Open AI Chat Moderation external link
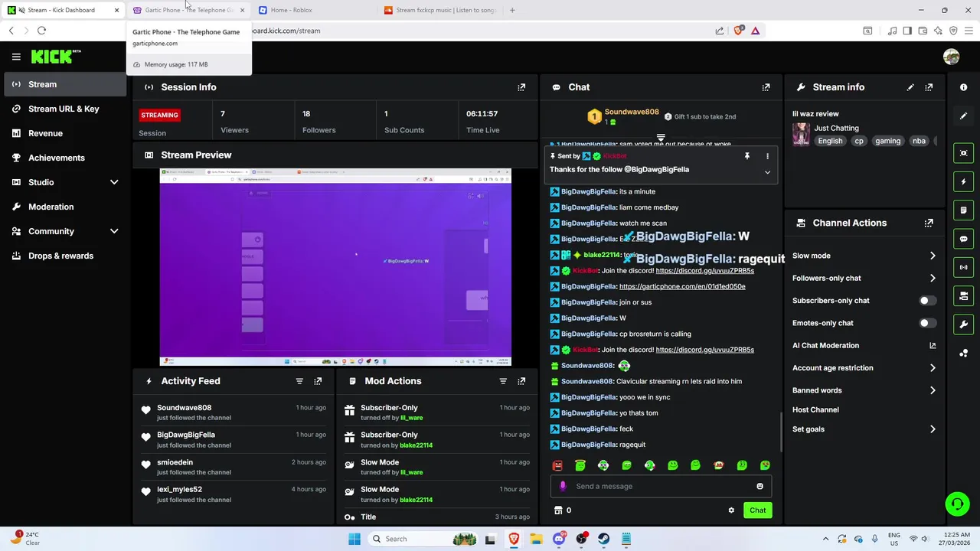This screenshot has width=980, height=551. (x=933, y=345)
